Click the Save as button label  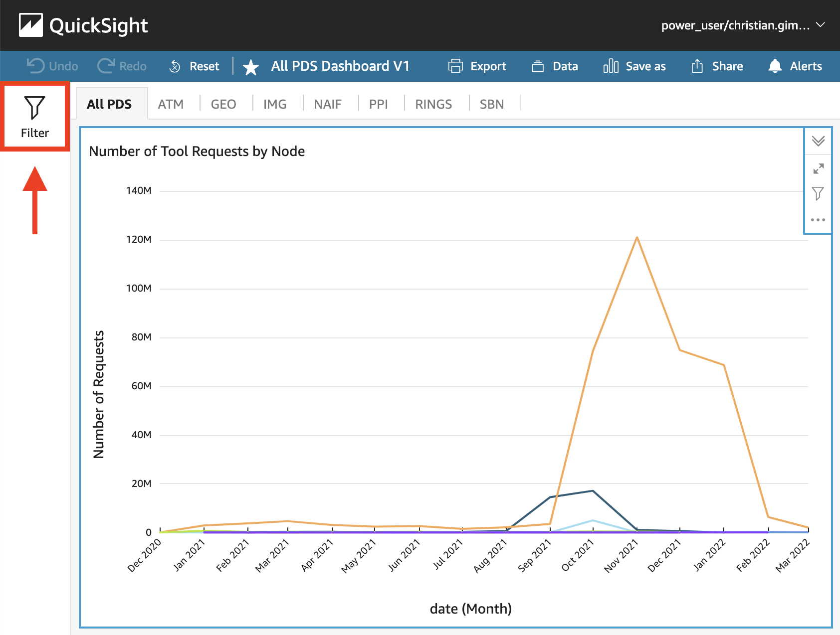click(646, 66)
